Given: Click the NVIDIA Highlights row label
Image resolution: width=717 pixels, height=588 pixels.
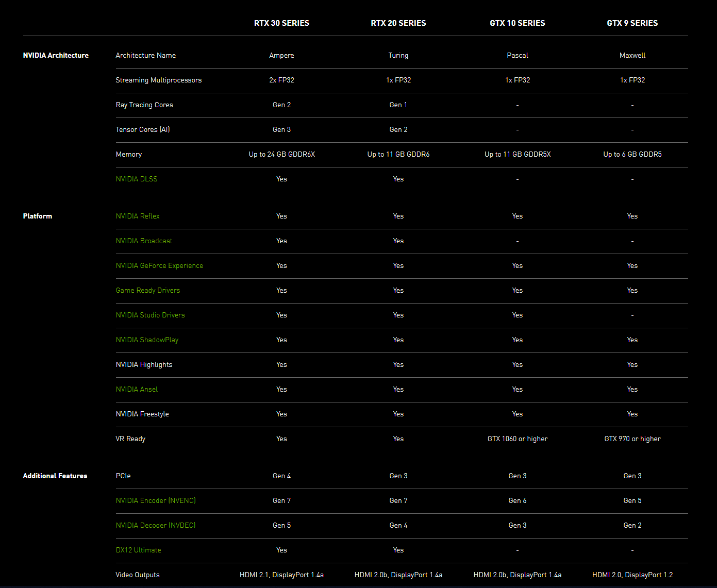Looking at the screenshot, I should point(144,364).
